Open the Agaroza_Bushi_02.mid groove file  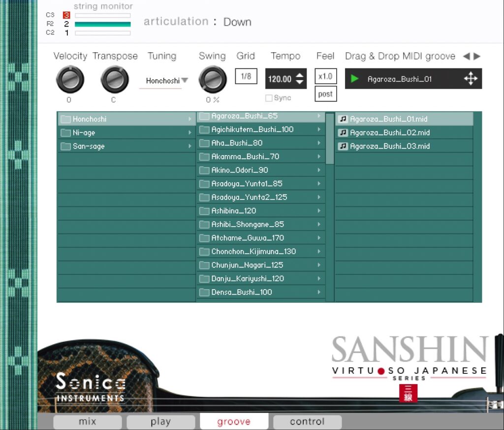click(389, 132)
